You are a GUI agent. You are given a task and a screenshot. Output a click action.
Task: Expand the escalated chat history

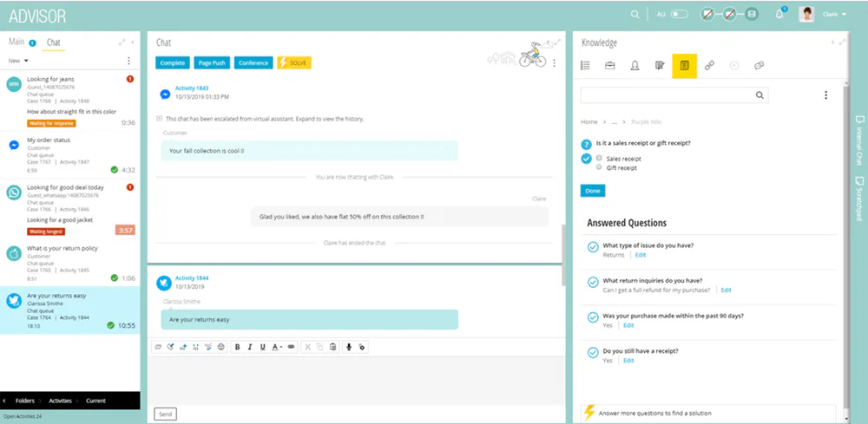160,118
